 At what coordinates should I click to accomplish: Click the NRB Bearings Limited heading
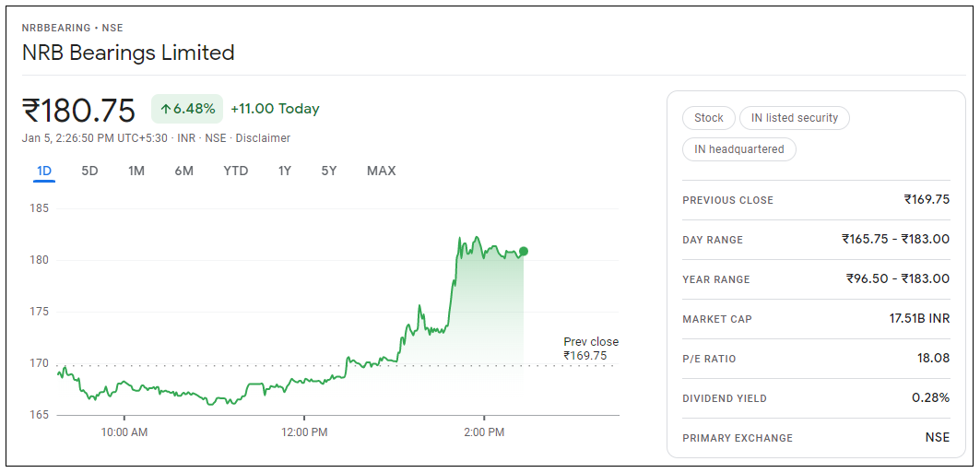pyautogui.click(x=128, y=53)
